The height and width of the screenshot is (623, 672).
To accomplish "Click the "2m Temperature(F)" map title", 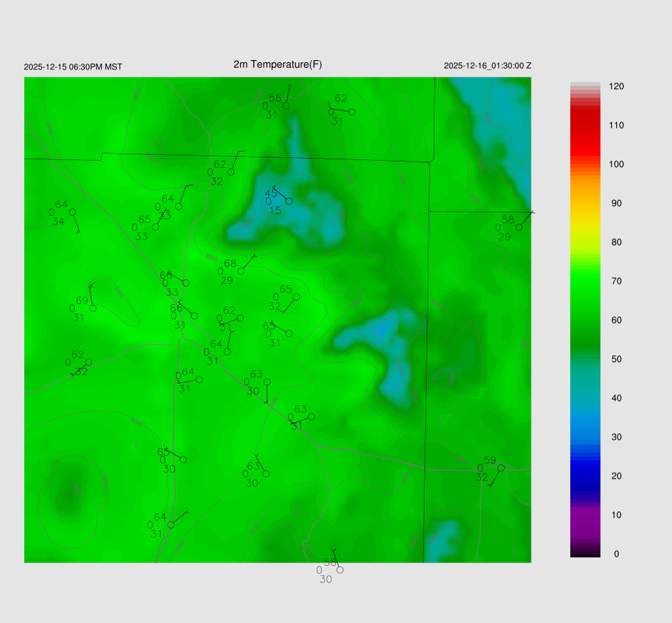I will (x=278, y=64).
